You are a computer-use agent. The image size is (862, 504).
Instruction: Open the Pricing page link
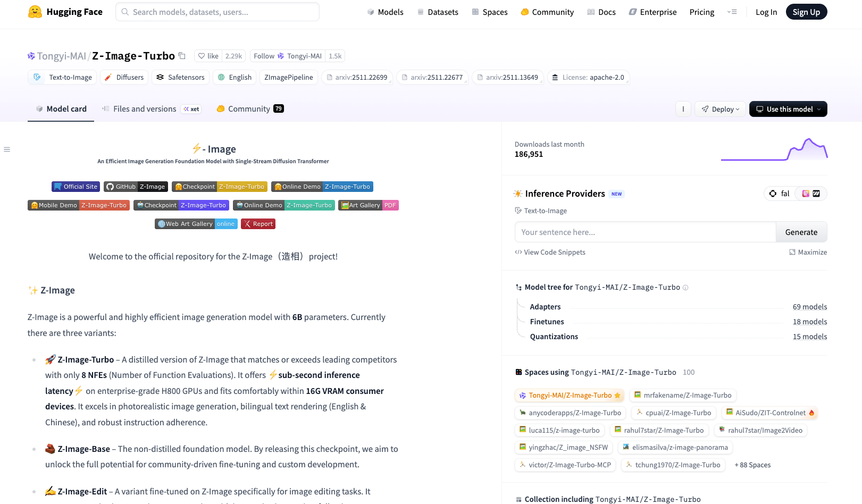click(x=702, y=12)
